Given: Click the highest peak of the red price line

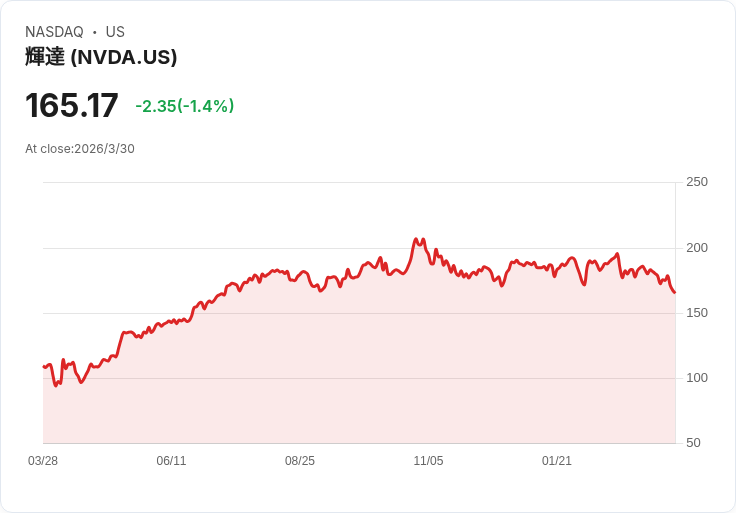Looking at the screenshot, I should pos(415,240).
